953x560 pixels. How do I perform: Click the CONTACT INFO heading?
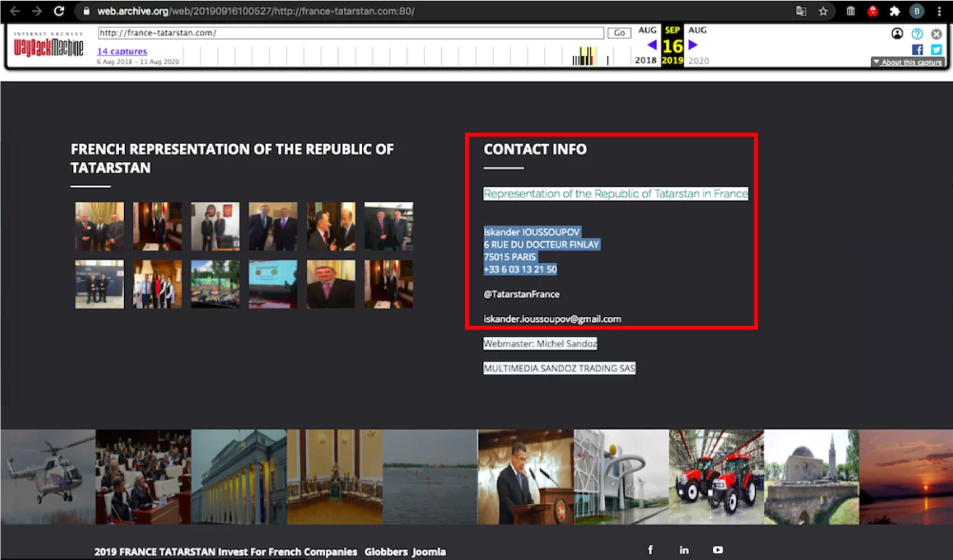[536, 150]
